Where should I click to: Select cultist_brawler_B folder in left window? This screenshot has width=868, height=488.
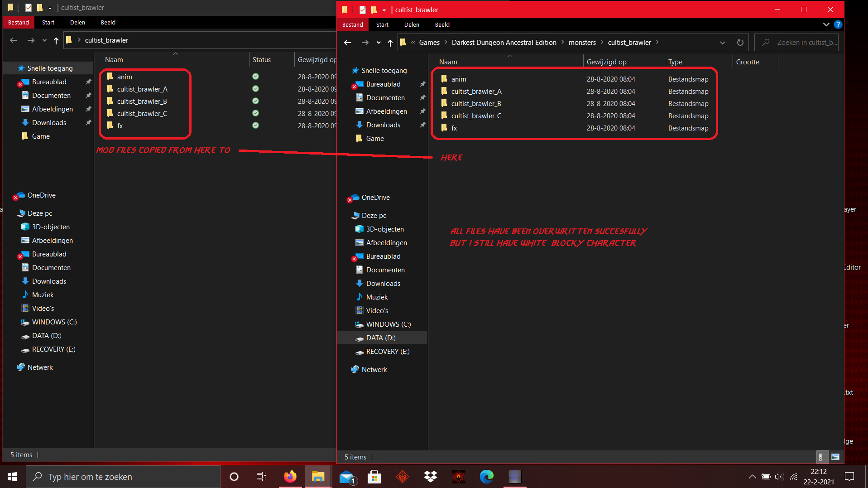142,101
